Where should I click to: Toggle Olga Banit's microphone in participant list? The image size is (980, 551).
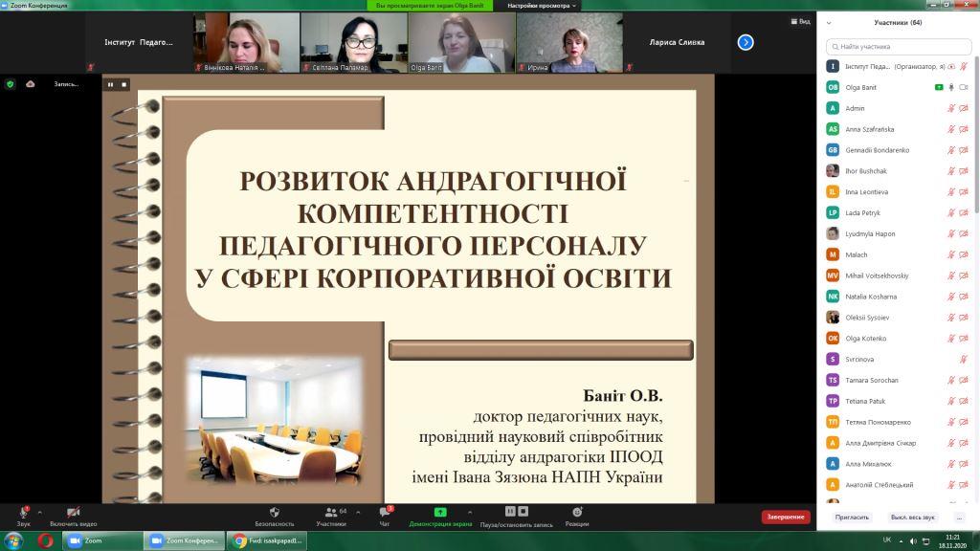[x=951, y=87]
